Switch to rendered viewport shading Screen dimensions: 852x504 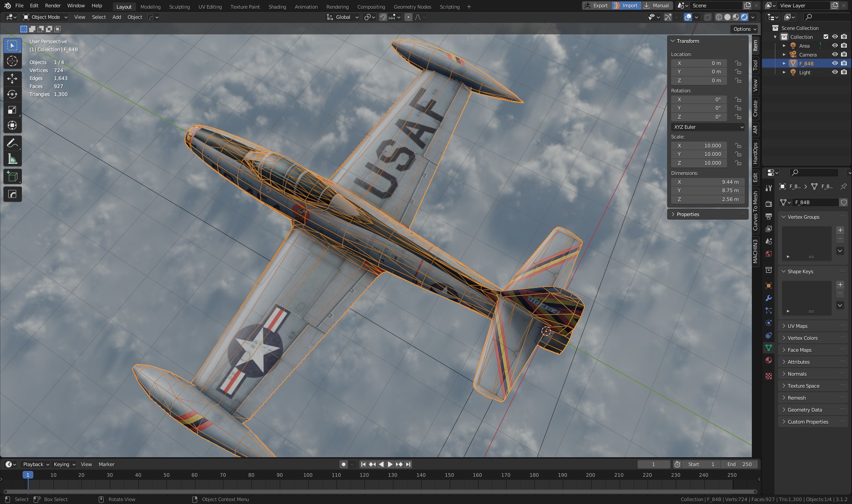(744, 17)
